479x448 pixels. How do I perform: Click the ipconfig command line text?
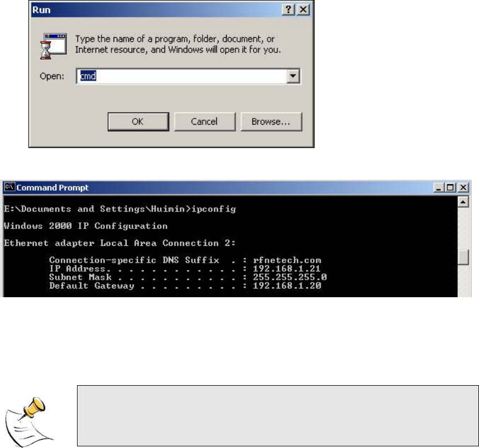pyautogui.click(x=120, y=209)
